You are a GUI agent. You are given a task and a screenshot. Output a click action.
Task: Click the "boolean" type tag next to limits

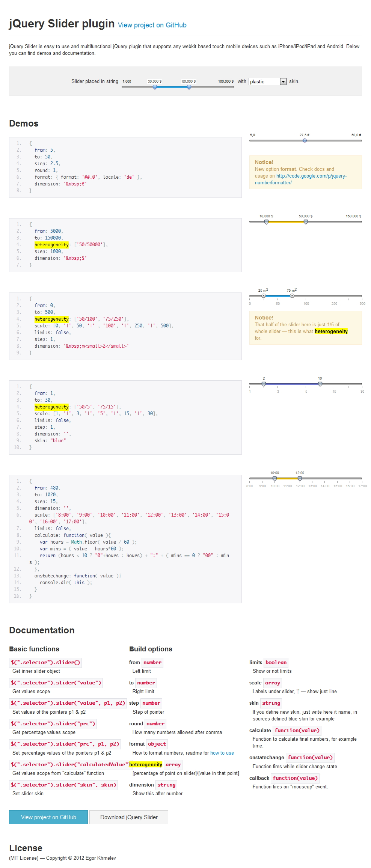pos(276,663)
